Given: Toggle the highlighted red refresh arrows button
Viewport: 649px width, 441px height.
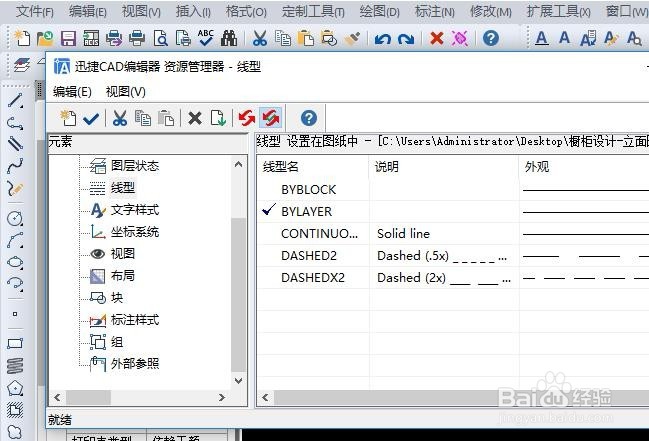Looking at the screenshot, I should tap(271, 118).
